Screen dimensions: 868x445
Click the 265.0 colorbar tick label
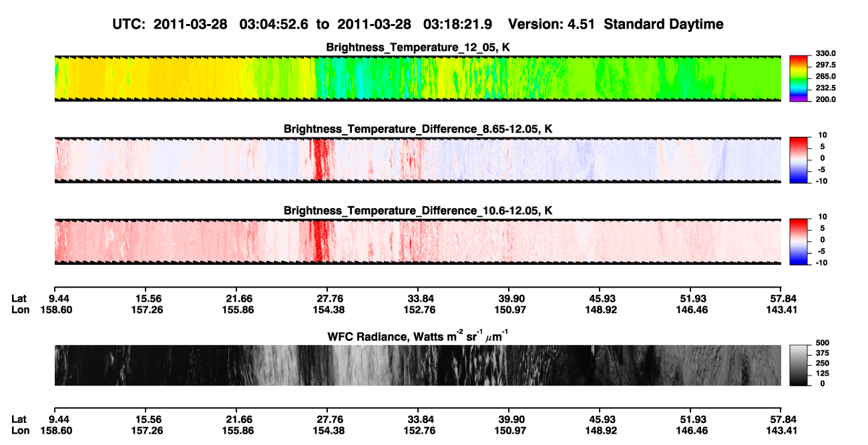pyautogui.click(x=824, y=76)
